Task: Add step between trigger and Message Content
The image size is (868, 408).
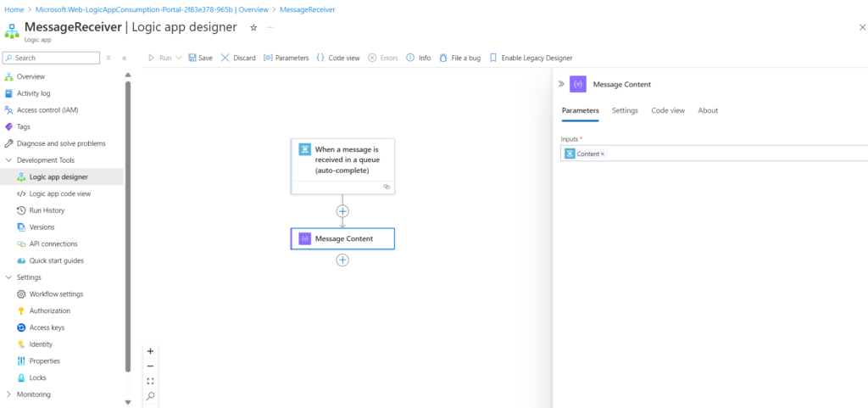Action: pos(342,211)
